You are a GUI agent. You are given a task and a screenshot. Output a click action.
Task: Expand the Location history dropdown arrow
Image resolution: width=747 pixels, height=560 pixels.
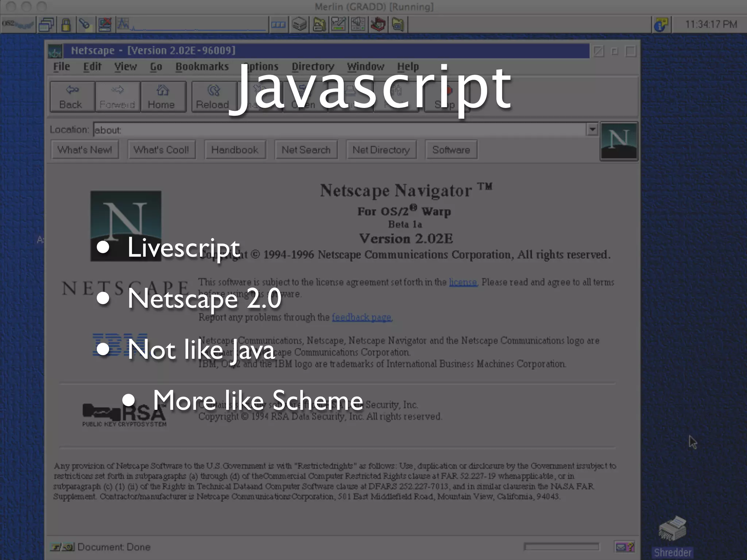pyautogui.click(x=592, y=129)
